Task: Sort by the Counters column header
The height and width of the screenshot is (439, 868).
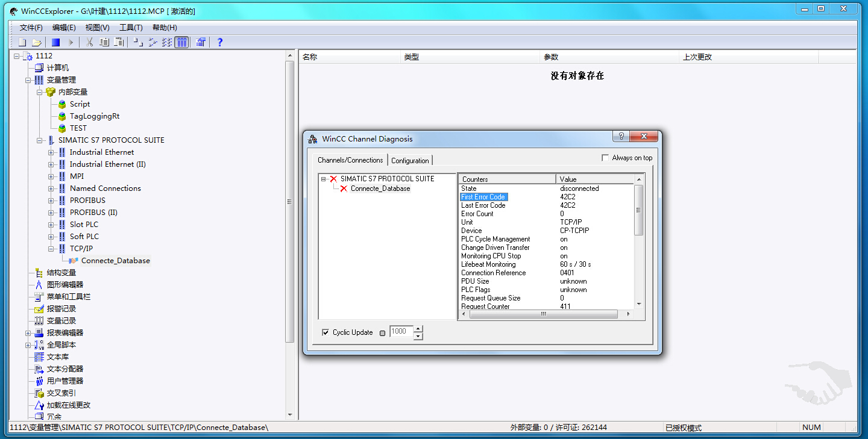Action: pos(507,179)
